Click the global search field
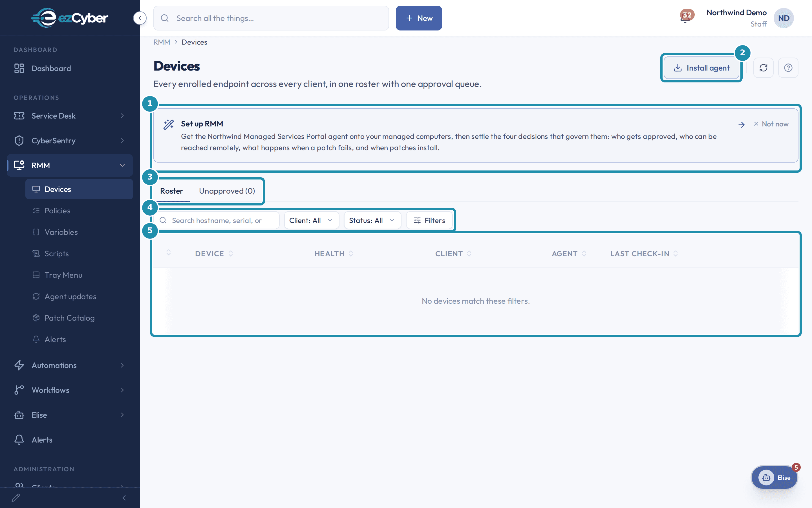This screenshot has width=812, height=508. pos(271,18)
